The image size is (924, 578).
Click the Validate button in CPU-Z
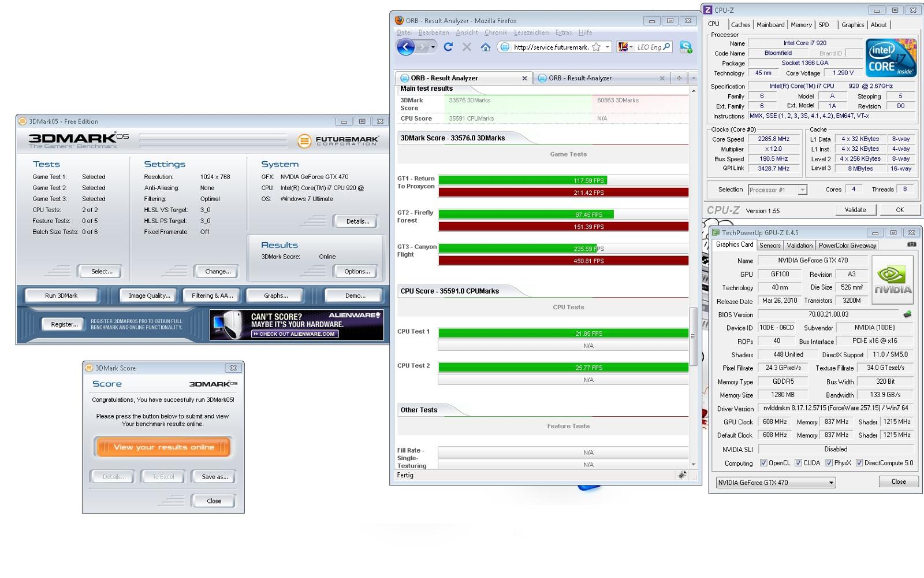pos(855,210)
